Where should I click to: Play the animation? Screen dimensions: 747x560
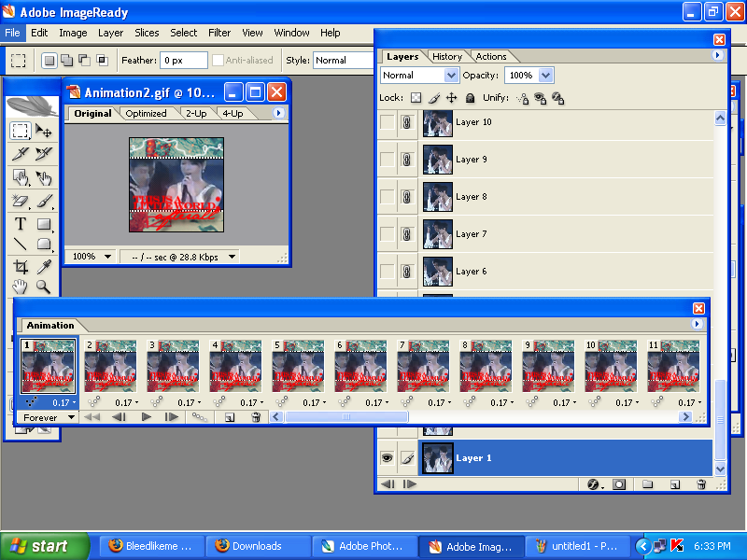(x=147, y=417)
